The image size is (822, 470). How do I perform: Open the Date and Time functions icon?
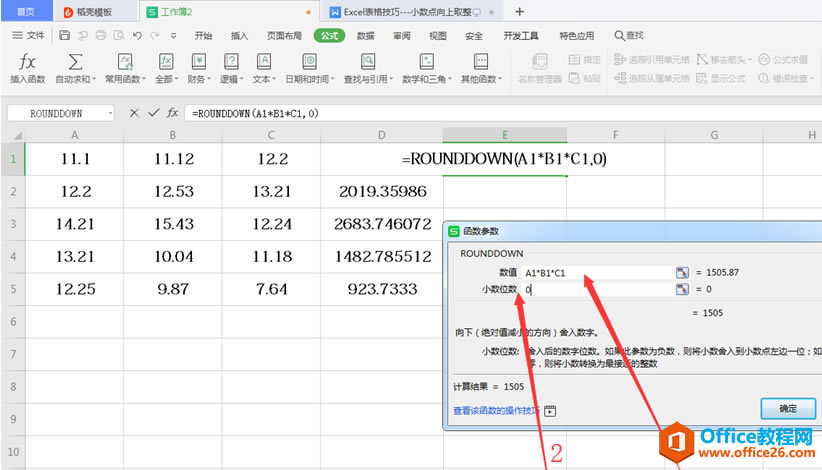coord(309,62)
